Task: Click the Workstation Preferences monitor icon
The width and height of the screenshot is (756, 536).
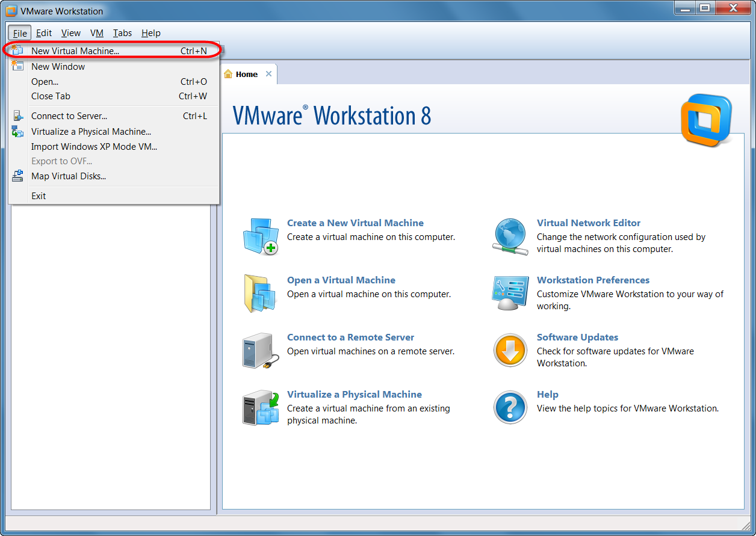Action: [x=510, y=293]
